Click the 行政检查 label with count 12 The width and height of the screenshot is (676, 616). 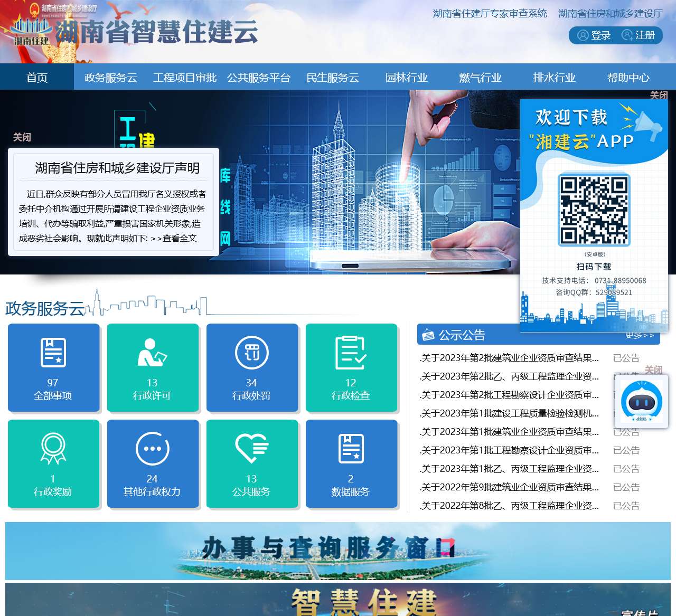pyautogui.click(x=351, y=389)
